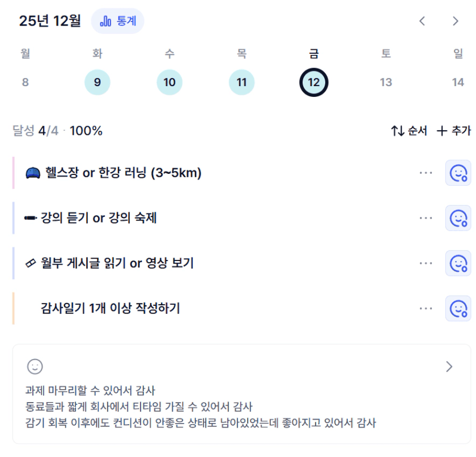Select date 13 Saturday in calendar

[x=386, y=83]
